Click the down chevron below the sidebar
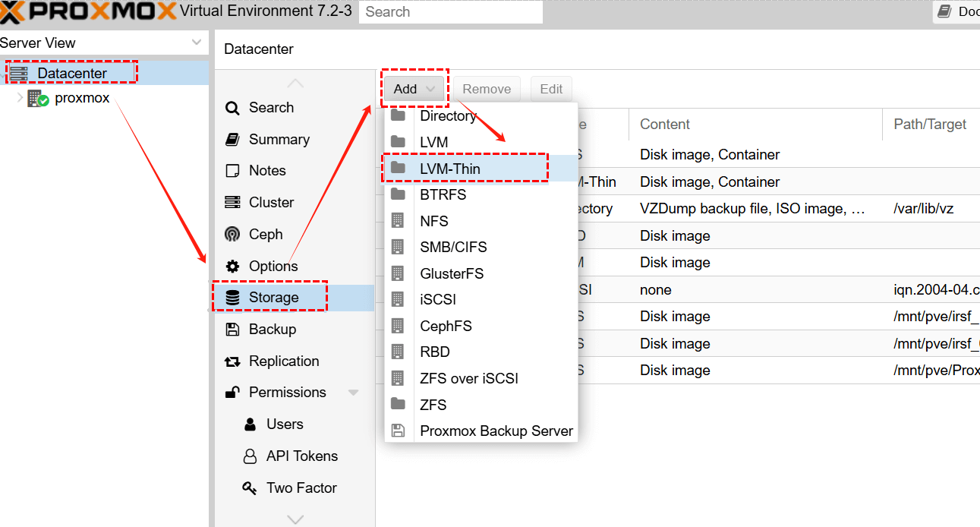The image size is (980, 527). coord(295,519)
